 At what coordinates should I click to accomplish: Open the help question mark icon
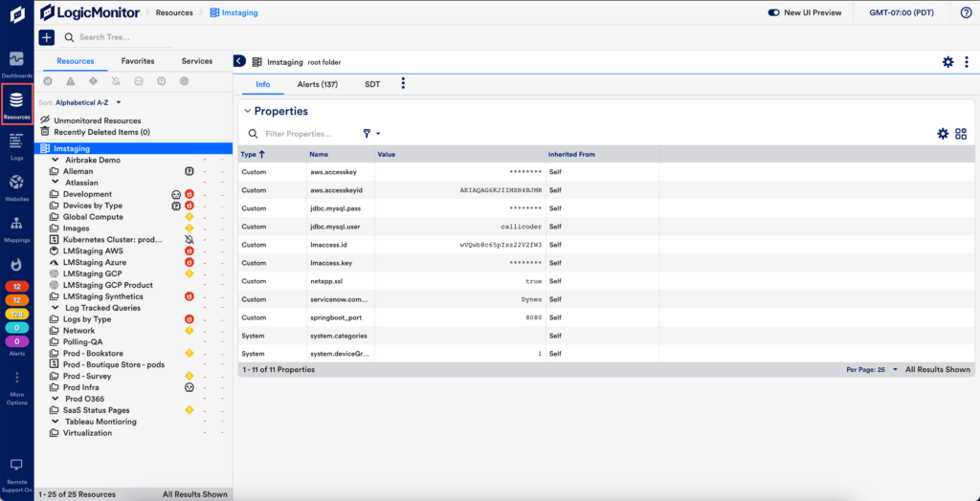pyautogui.click(x=966, y=12)
